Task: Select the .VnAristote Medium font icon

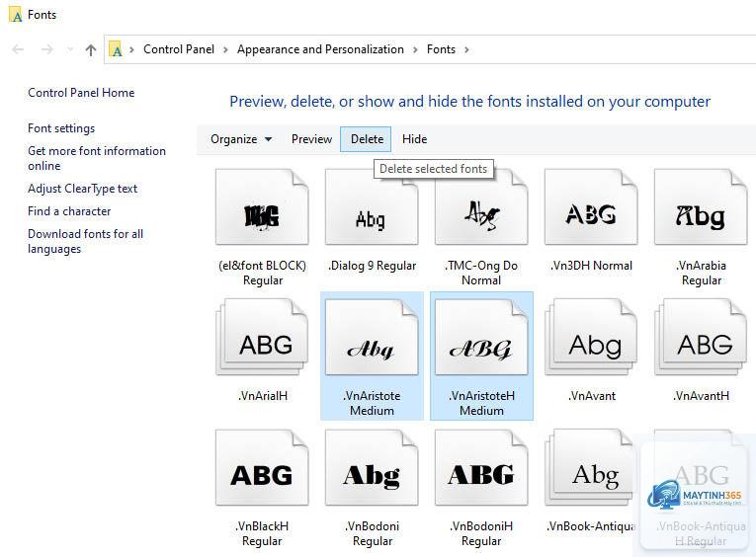Action: point(372,338)
